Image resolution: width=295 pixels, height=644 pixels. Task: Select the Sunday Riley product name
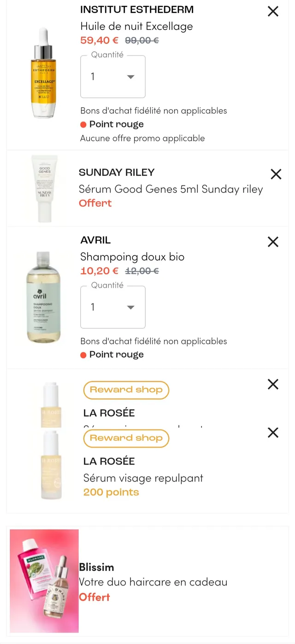click(x=116, y=172)
